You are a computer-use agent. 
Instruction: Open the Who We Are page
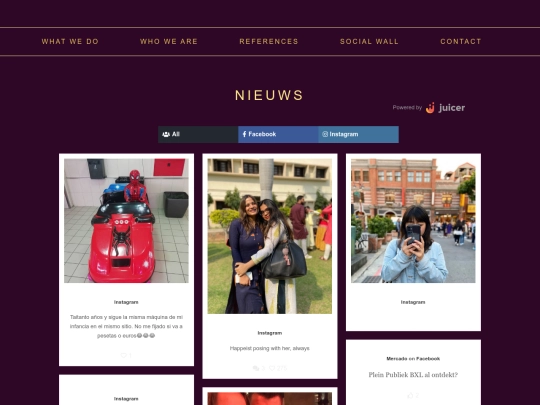tap(169, 41)
